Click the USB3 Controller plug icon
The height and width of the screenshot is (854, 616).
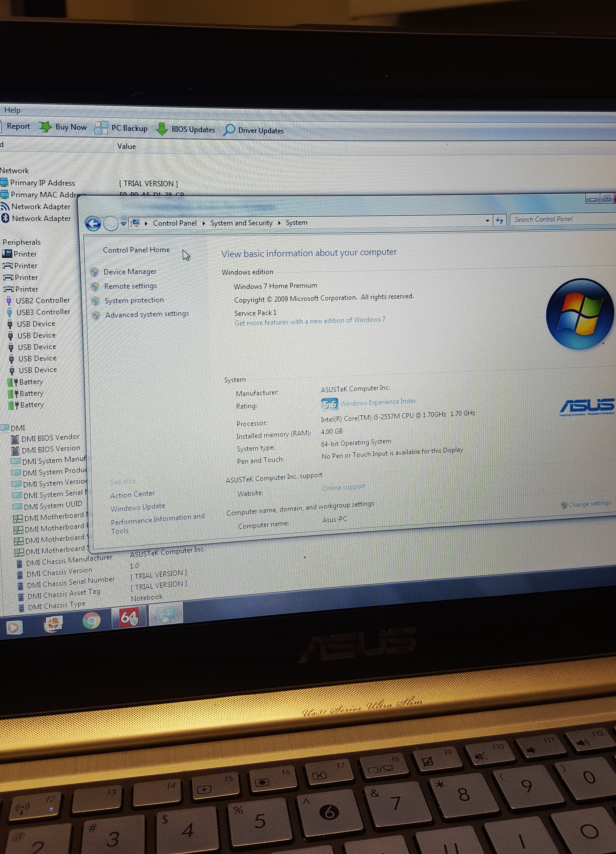(x=10, y=312)
